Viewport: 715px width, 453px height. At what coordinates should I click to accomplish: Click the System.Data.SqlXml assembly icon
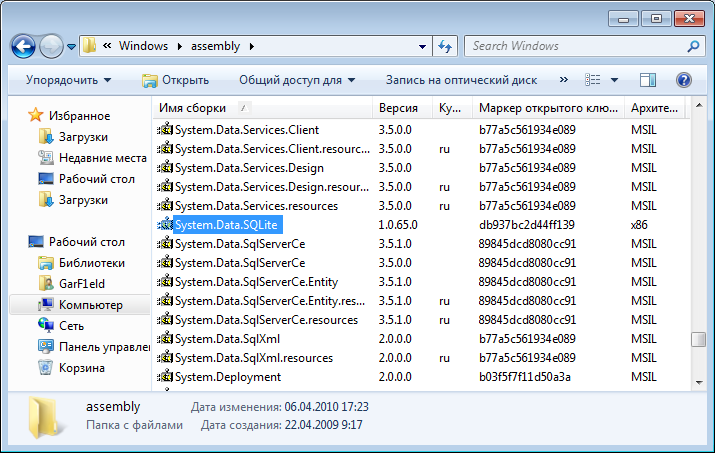tap(165, 338)
